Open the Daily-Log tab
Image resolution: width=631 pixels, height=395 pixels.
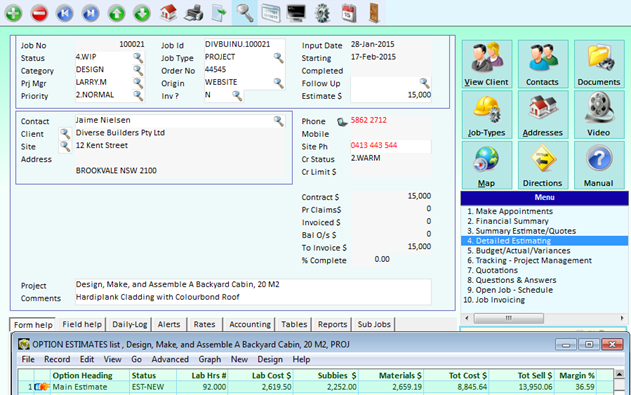[130, 324]
